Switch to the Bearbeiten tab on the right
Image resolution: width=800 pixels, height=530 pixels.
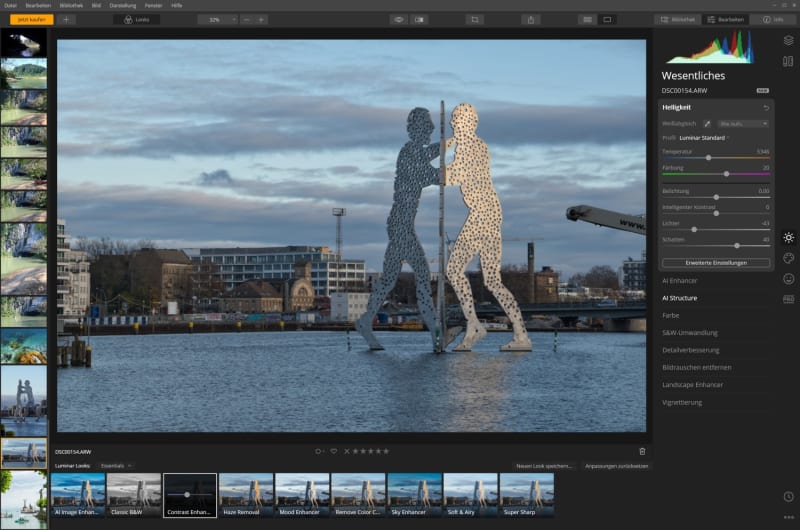[x=725, y=19]
